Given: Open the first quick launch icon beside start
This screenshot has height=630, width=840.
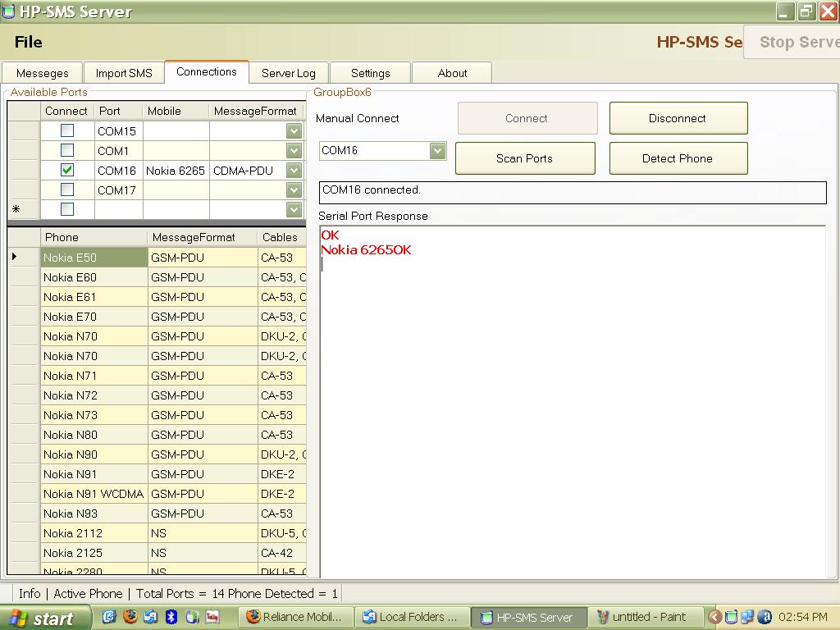Looking at the screenshot, I should pos(109,617).
